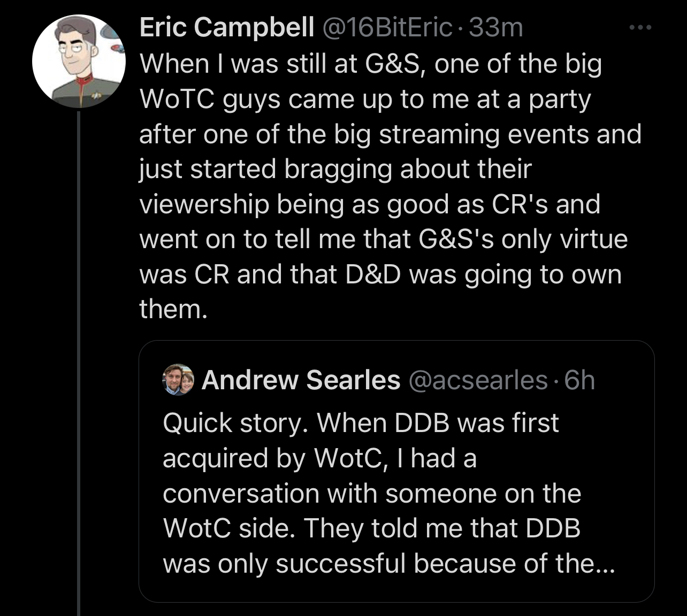The image size is (687, 616).
Task: Expand the truncated quoted tweet ellipsis
Action: (605, 565)
